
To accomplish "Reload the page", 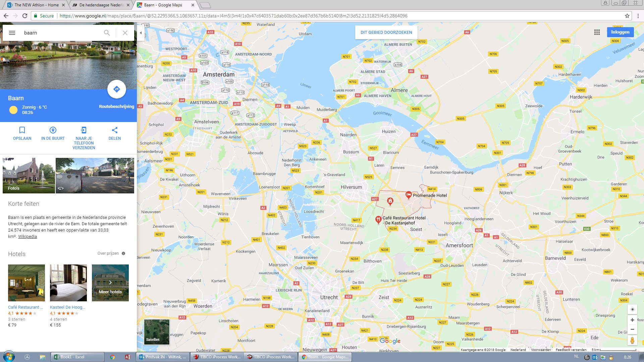I will point(25,16).
